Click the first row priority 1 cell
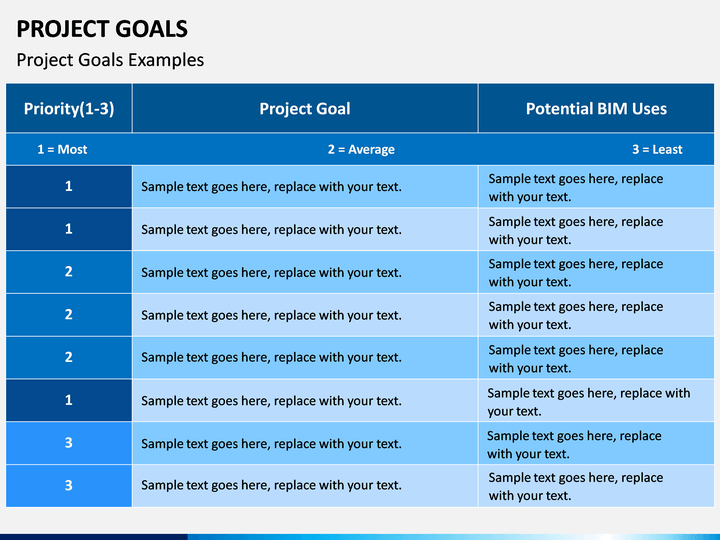This screenshot has width=720, height=540. pyautogui.click(x=69, y=186)
